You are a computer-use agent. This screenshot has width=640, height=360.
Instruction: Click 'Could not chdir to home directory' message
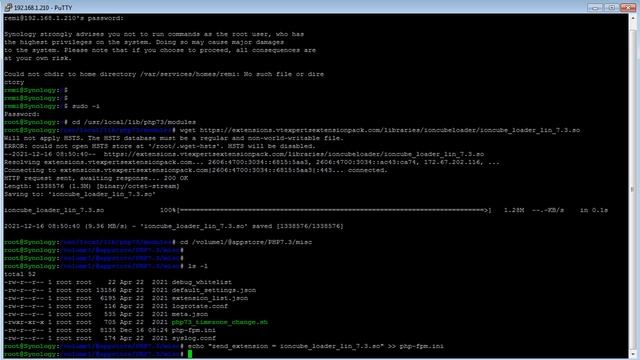164,74
